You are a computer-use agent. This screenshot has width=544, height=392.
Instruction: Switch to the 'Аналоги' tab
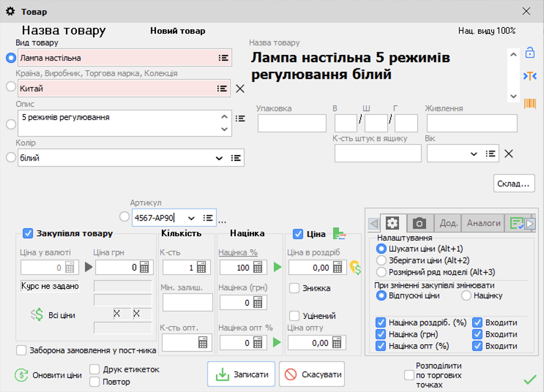click(482, 223)
